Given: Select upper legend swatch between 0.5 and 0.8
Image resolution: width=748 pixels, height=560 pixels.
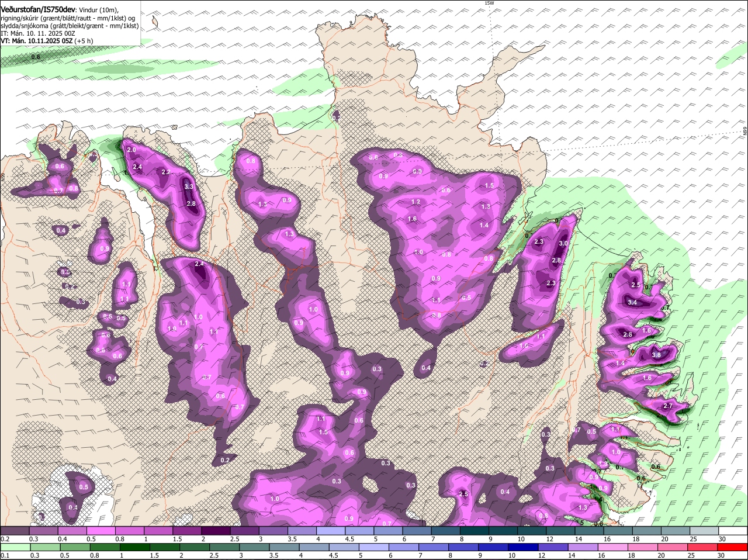Looking at the screenshot, I should [x=101, y=530].
